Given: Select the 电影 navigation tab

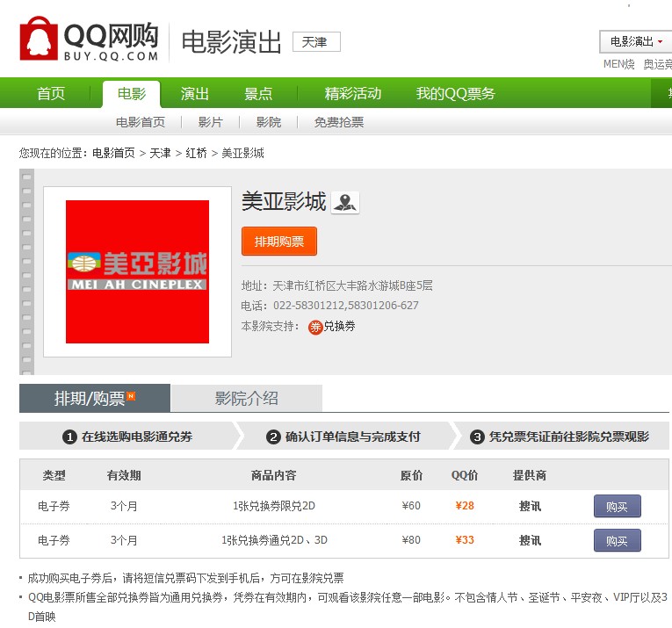Looking at the screenshot, I should pos(132,93).
